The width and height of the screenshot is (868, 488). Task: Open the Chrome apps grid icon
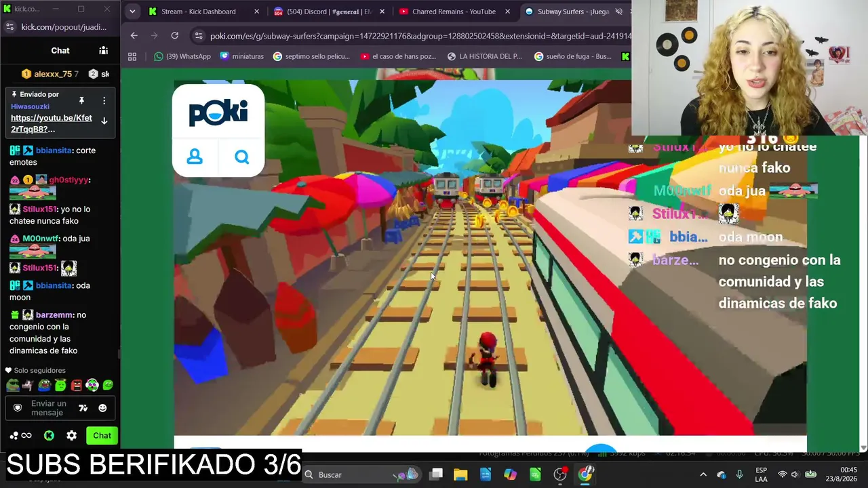click(132, 56)
